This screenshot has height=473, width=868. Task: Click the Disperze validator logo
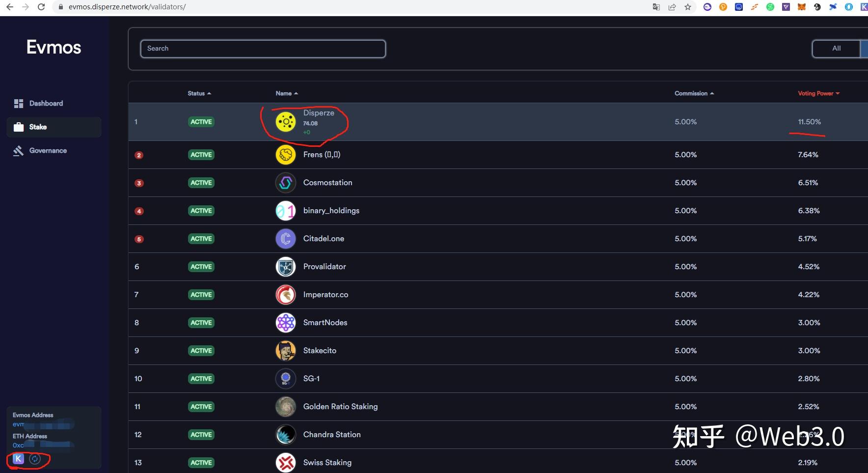286,122
